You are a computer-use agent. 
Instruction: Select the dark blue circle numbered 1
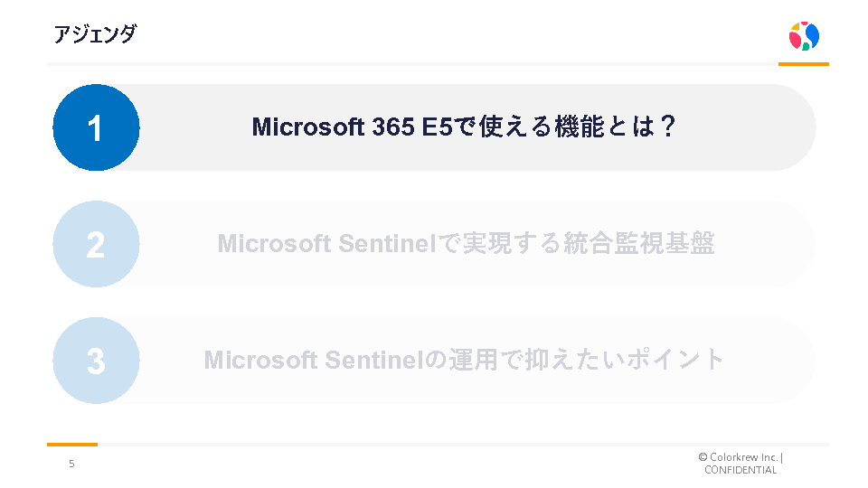tap(96, 127)
